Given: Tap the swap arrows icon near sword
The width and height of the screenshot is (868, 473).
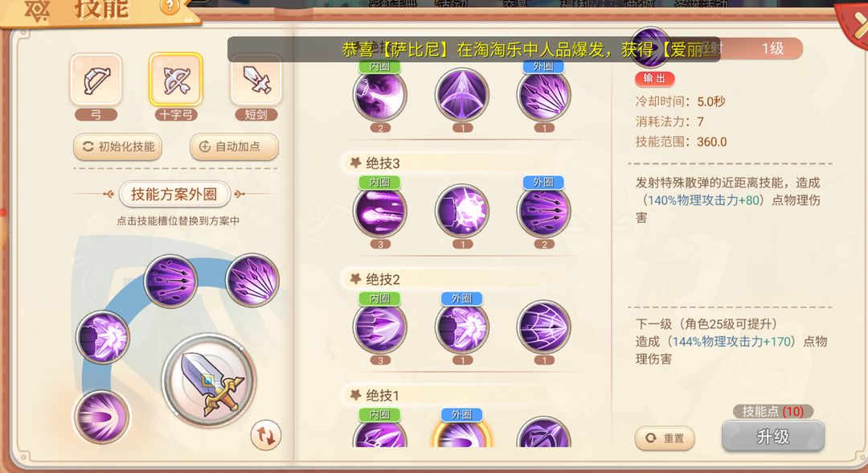Looking at the screenshot, I should click(x=266, y=436).
